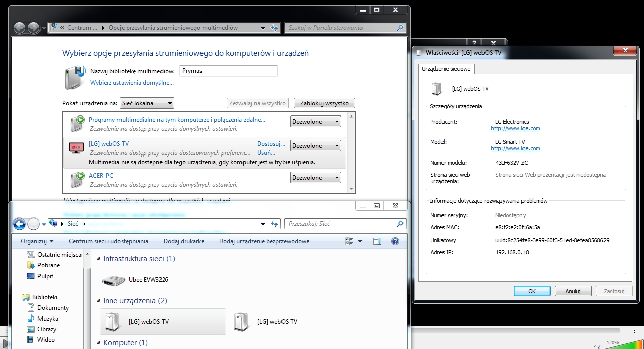Open Ostatnie miejsca in navigation pane

[x=54, y=255]
